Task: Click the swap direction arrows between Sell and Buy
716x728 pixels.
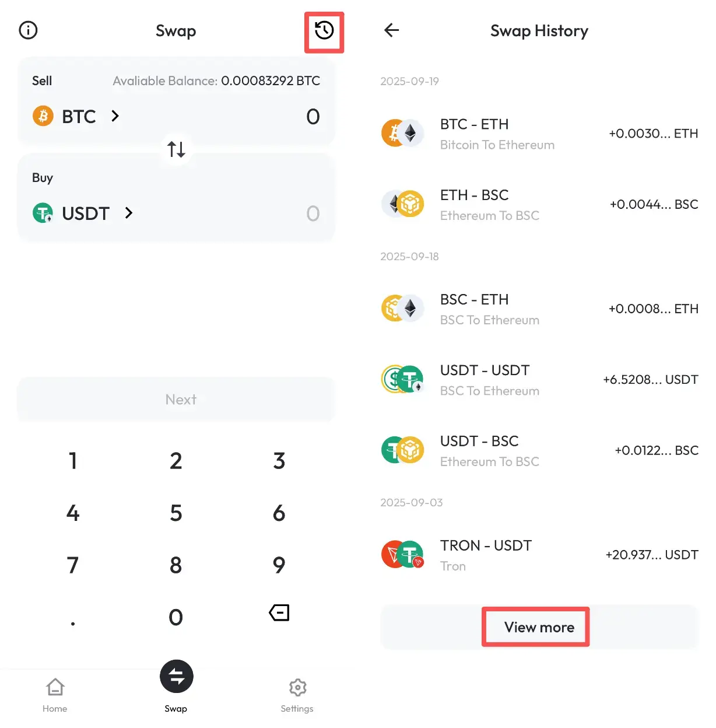Action: click(176, 149)
